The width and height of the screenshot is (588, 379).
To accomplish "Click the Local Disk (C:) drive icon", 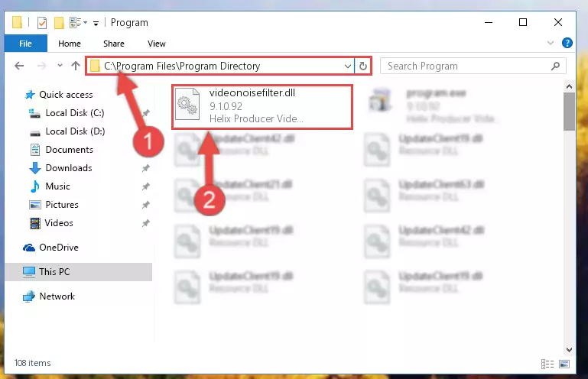I will point(35,113).
